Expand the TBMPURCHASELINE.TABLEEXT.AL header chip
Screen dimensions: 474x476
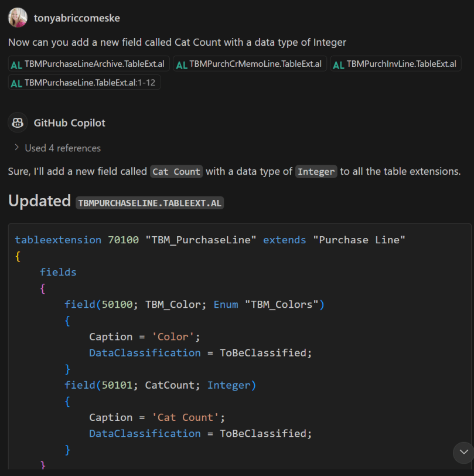coord(149,203)
